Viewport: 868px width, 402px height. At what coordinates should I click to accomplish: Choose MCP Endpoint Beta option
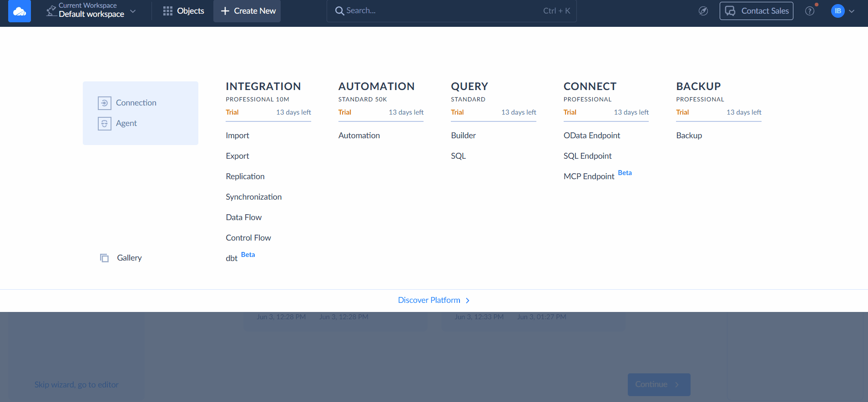coord(597,175)
